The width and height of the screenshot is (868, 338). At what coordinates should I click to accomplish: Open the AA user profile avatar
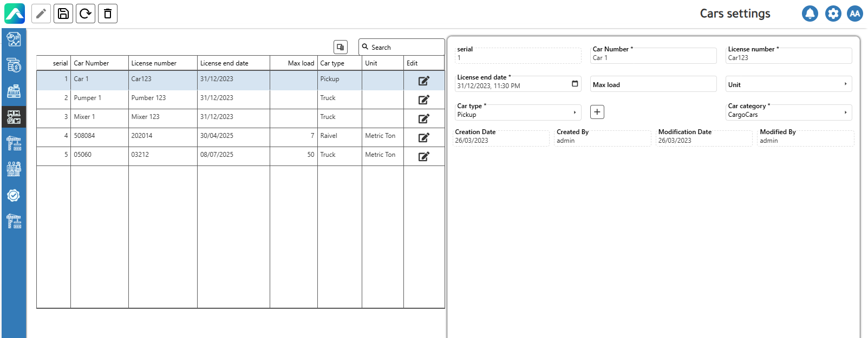click(855, 14)
